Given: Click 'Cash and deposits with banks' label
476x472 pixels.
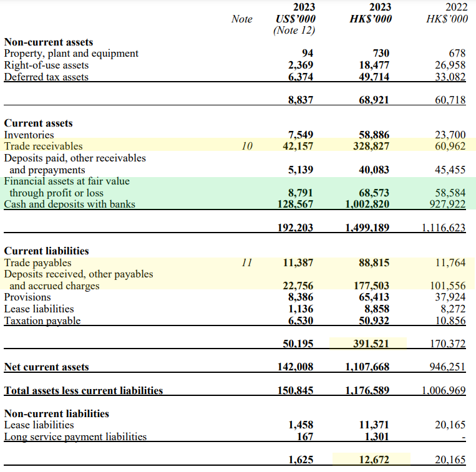Looking at the screenshot, I should [x=69, y=204].
